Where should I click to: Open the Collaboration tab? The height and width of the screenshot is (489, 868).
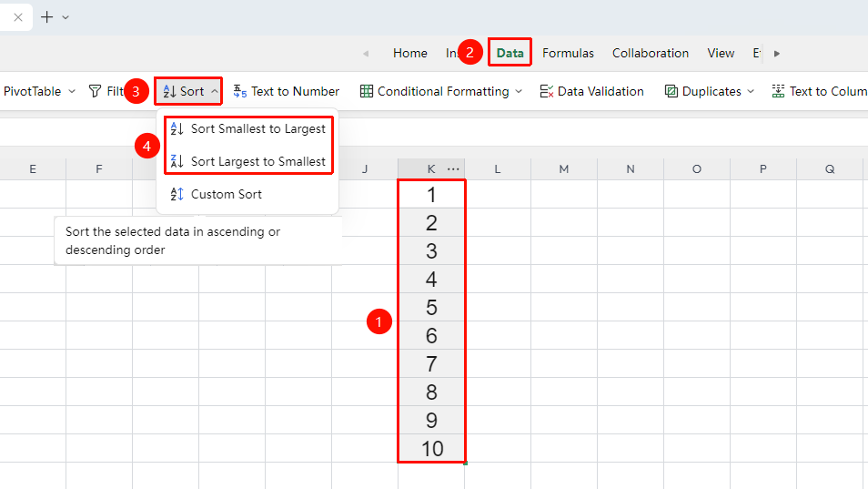pos(651,53)
